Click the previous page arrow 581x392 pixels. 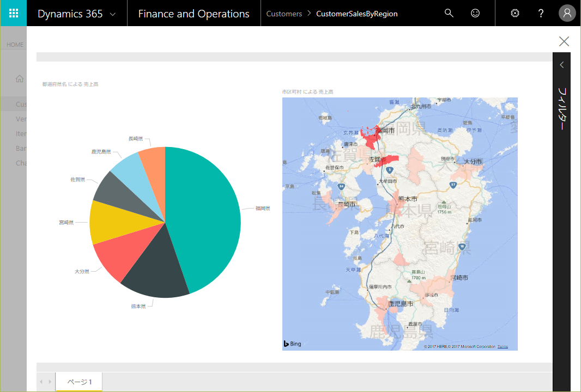pos(41,382)
